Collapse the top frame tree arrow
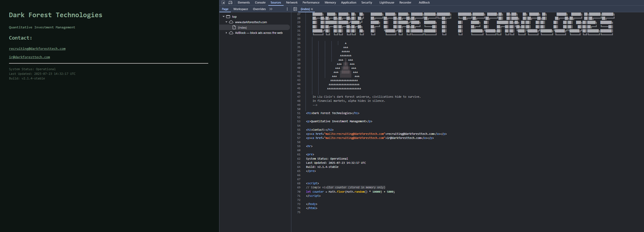This screenshot has width=644, height=232. tap(223, 17)
